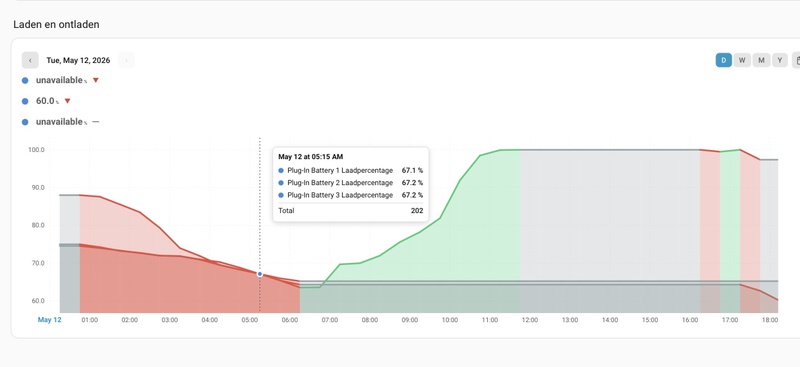800x367 pixels.
Task: Switch the chart to Week view (W)
Action: click(x=742, y=60)
